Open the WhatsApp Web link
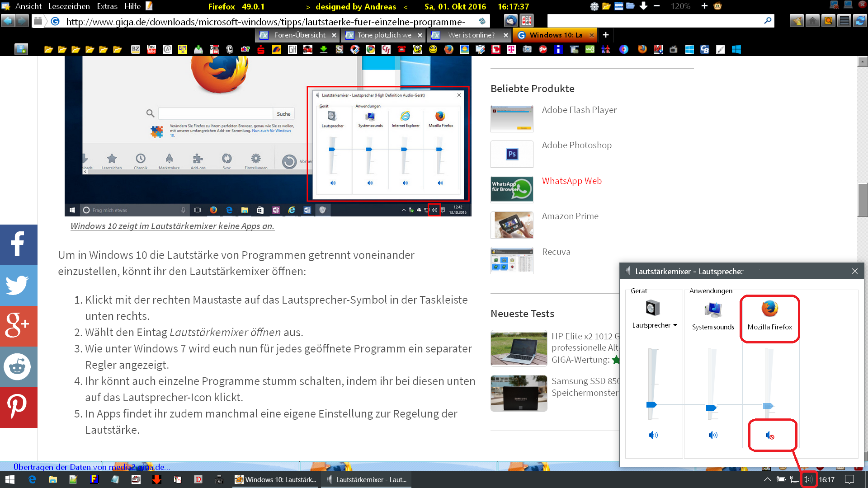Viewport: 868px width, 488px height. click(571, 181)
